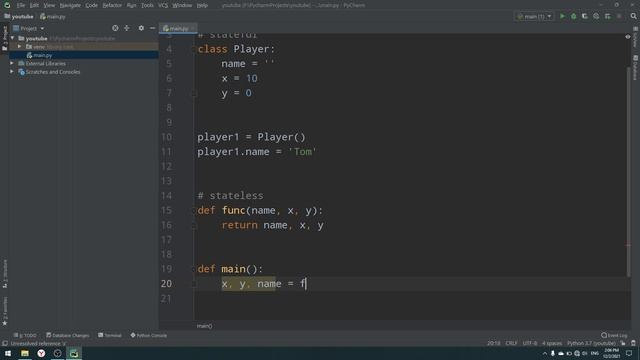Select External Libraries in project tree
Viewport: 640px width, 360px height.
pos(45,64)
